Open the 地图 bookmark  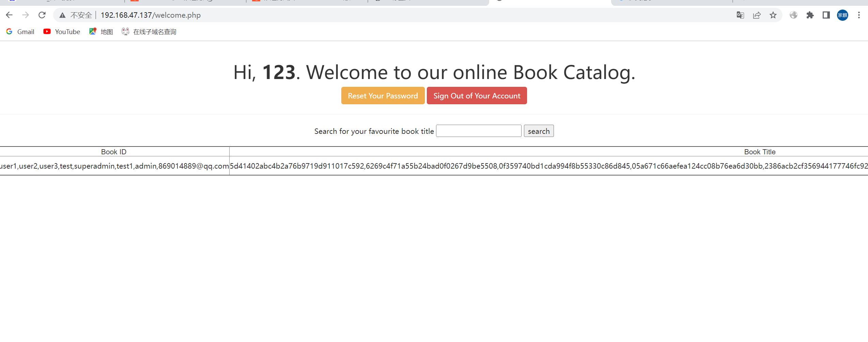(x=106, y=31)
